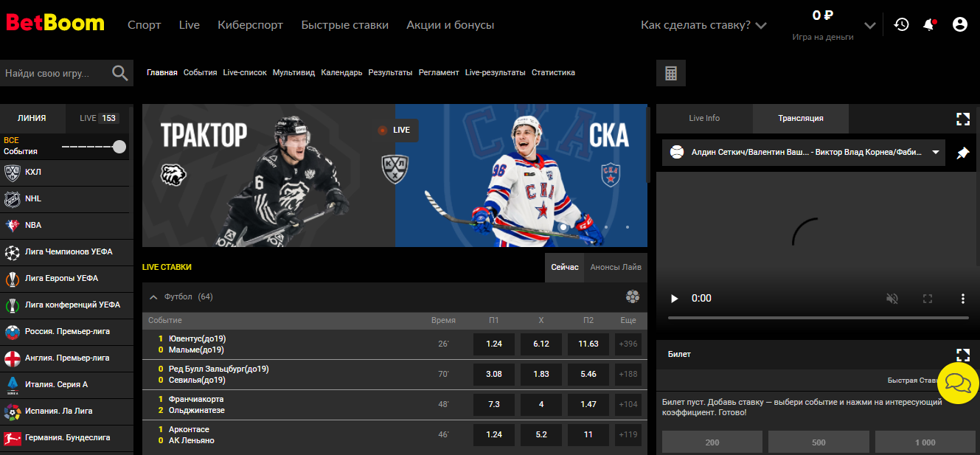The width and height of the screenshot is (980, 455).
Task: Select Анонсы Лайв tab
Action: 616,268
